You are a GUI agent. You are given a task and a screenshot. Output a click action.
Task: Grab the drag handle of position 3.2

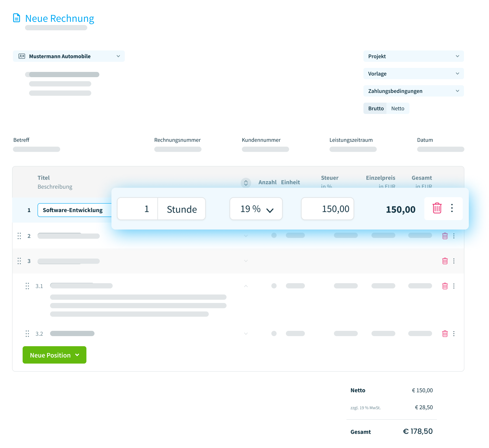pyautogui.click(x=27, y=333)
